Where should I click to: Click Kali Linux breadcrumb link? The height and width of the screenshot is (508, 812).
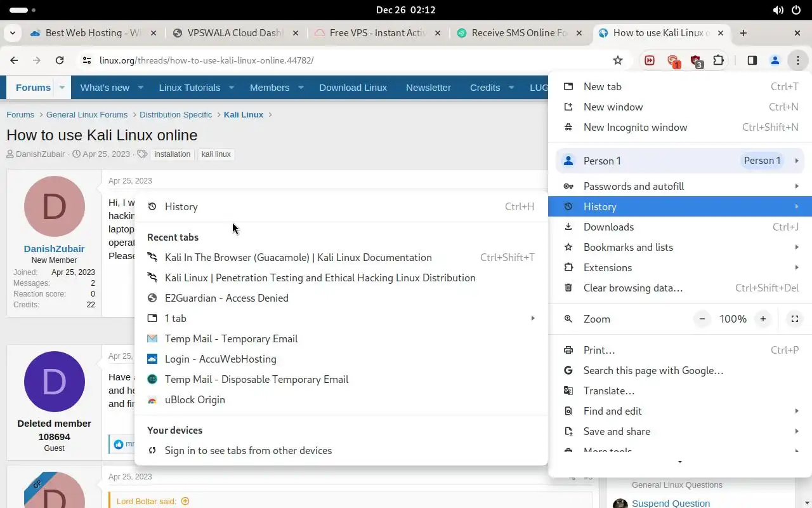(x=244, y=115)
